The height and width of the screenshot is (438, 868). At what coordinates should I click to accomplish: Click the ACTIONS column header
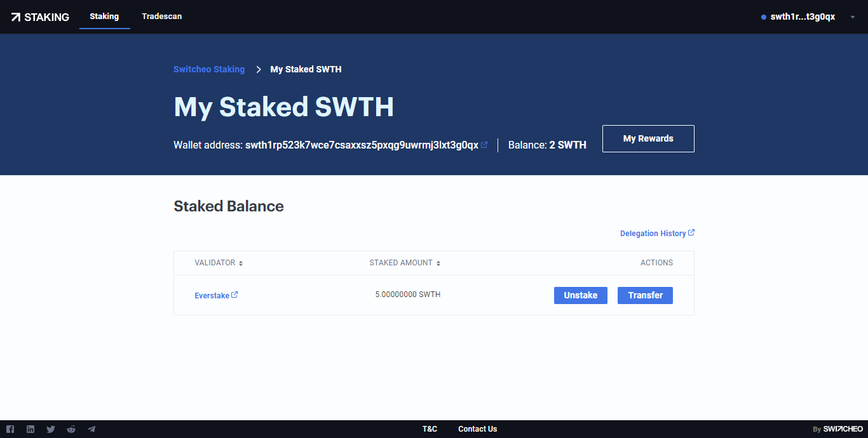(x=656, y=263)
